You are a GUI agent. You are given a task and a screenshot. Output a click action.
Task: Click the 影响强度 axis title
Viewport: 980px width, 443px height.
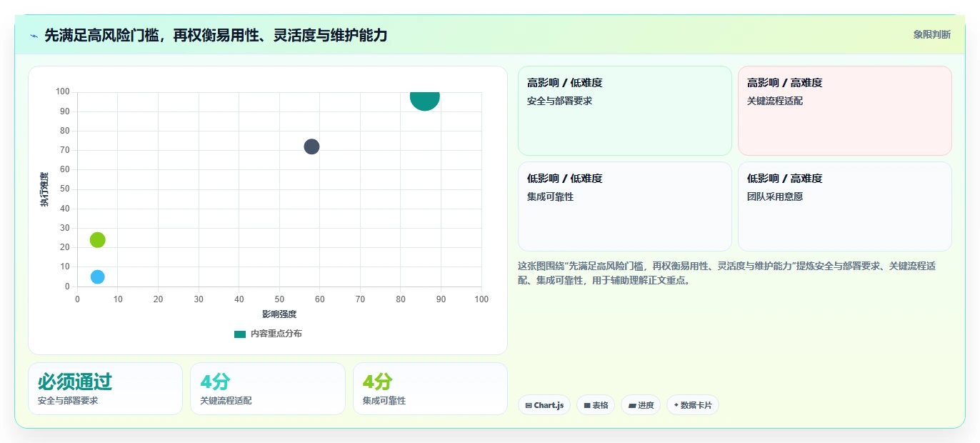[279, 314]
